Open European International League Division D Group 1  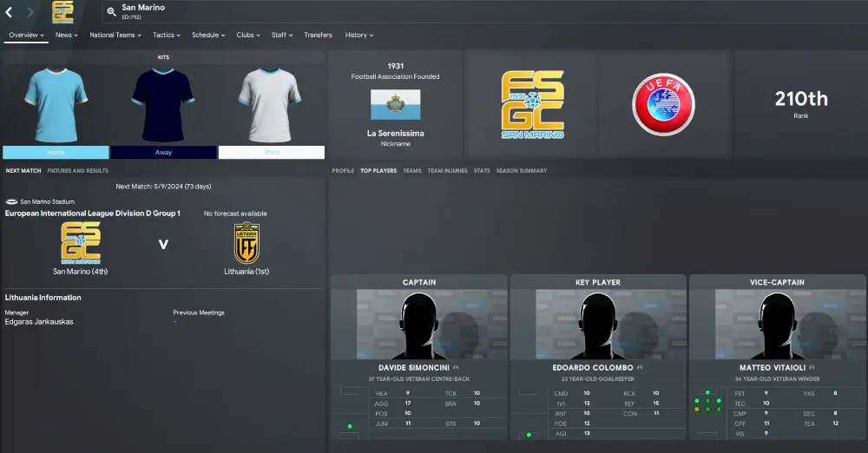[x=93, y=213]
